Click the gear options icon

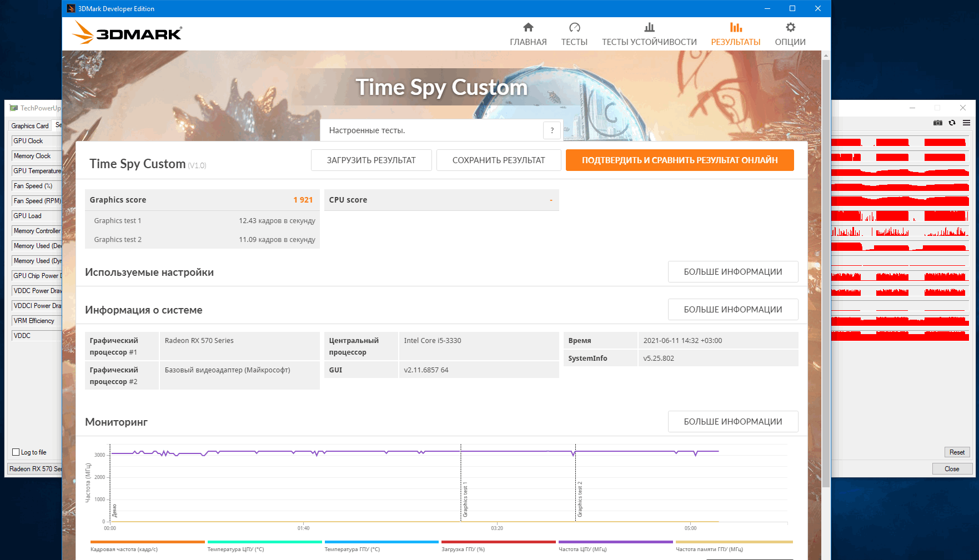[790, 27]
